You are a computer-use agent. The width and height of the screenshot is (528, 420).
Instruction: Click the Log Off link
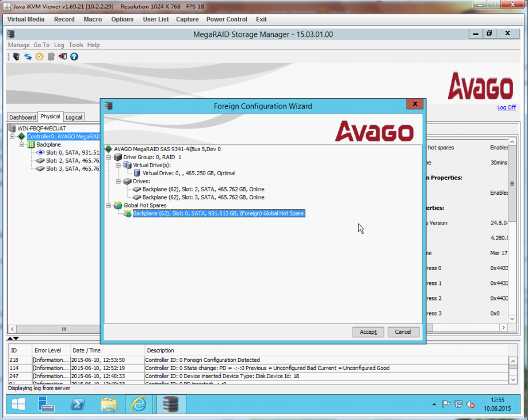[x=506, y=107]
